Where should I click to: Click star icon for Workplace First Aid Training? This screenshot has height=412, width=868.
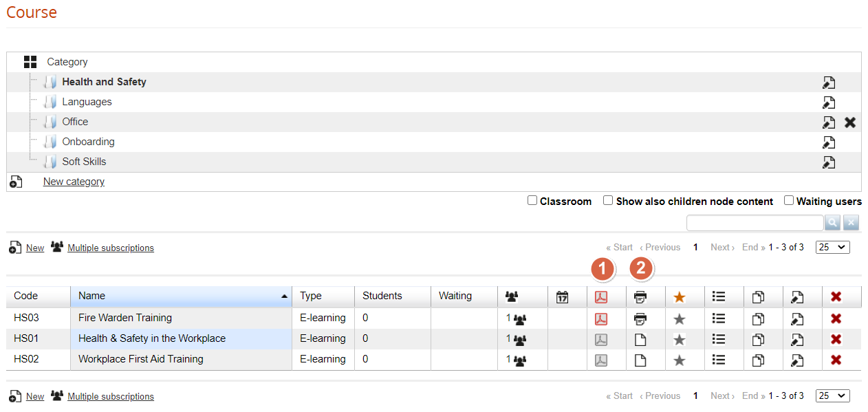(680, 360)
